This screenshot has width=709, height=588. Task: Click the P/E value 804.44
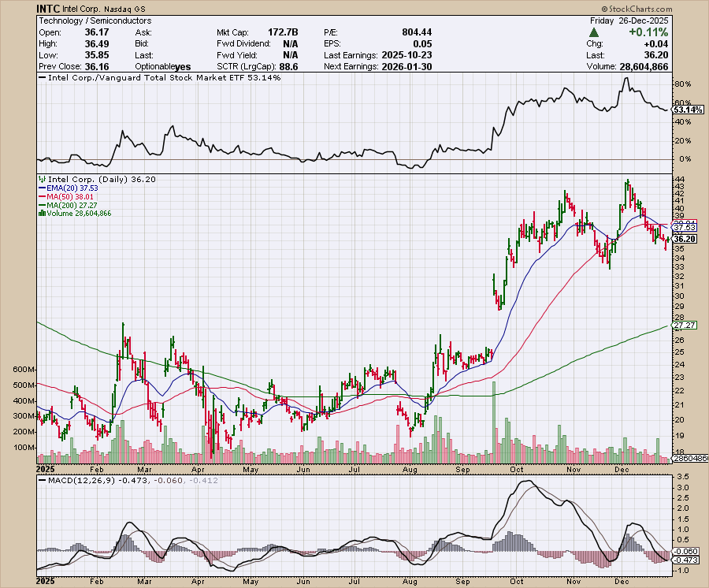[417, 32]
